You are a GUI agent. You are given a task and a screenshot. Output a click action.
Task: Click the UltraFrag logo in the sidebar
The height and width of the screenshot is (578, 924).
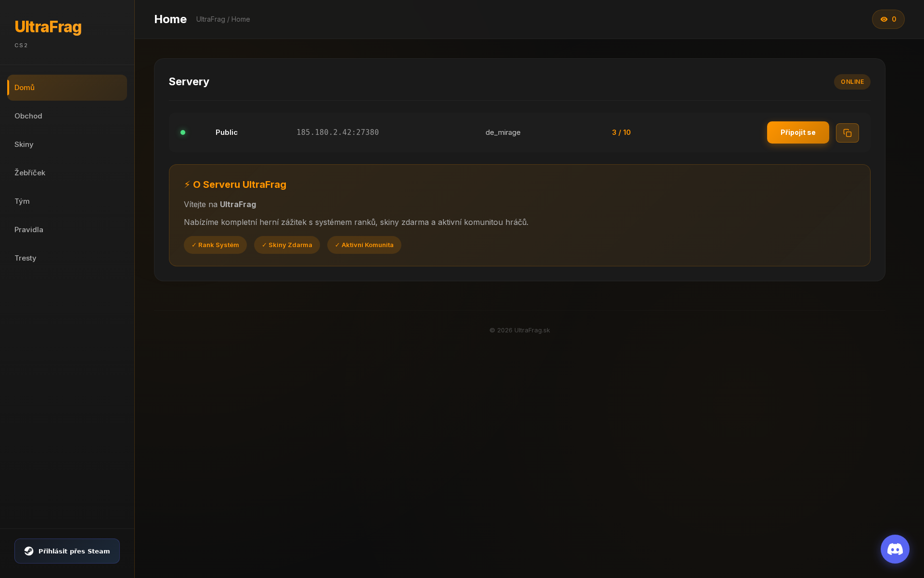pos(48,27)
